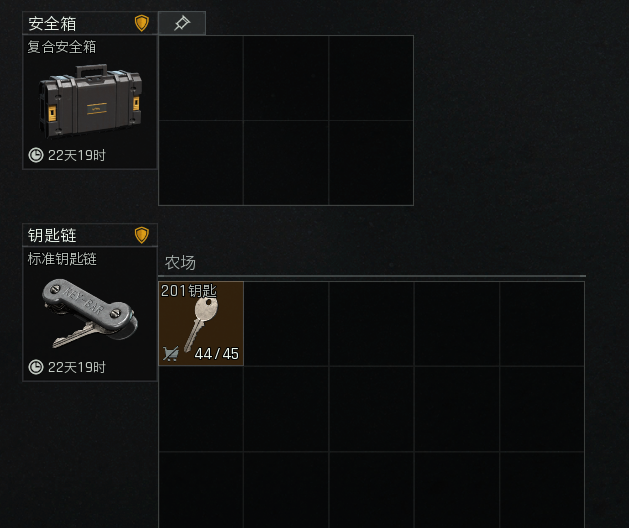The height and width of the screenshot is (528, 629).
Task: Click the pin icon tab above the safe box grid
Action: point(182,23)
